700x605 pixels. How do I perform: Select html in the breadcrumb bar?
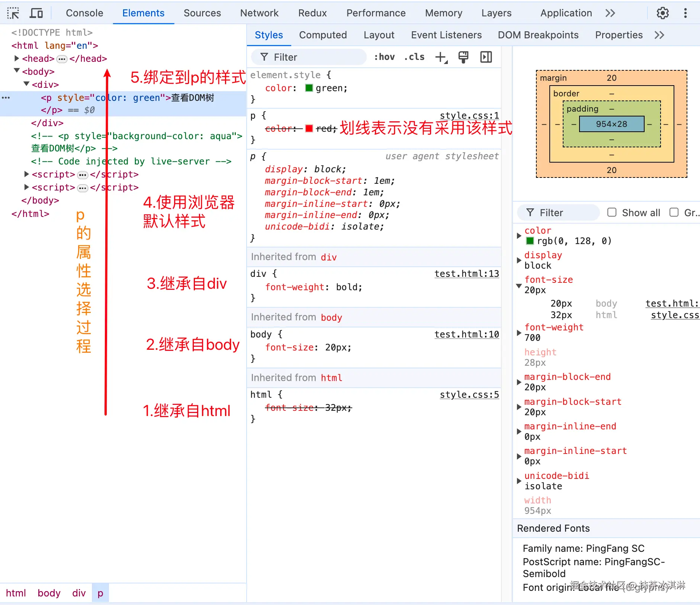(16, 593)
